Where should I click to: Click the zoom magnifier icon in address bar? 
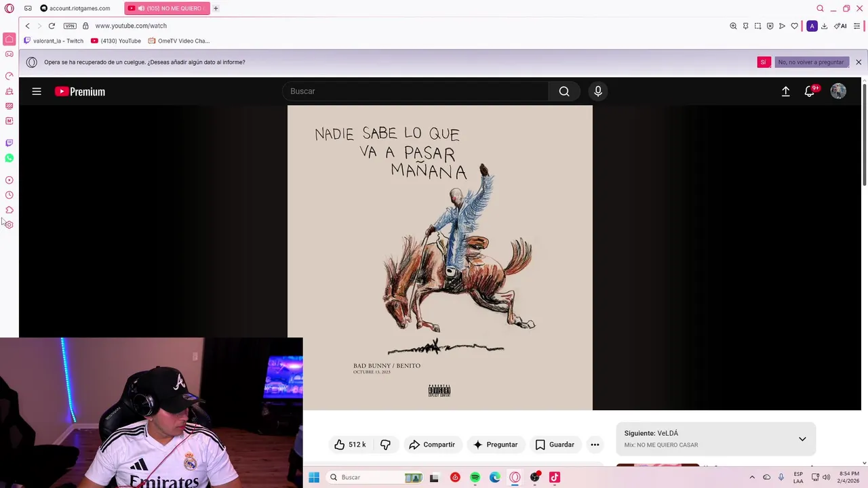pos(733,26)
